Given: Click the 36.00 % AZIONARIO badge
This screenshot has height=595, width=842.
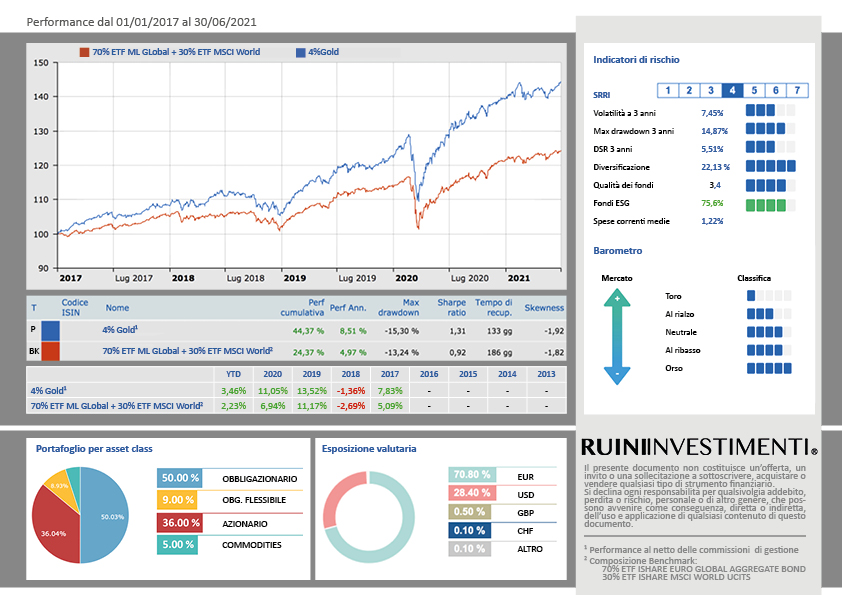Looking at the screenshot, I should click(x=180, y=523).
